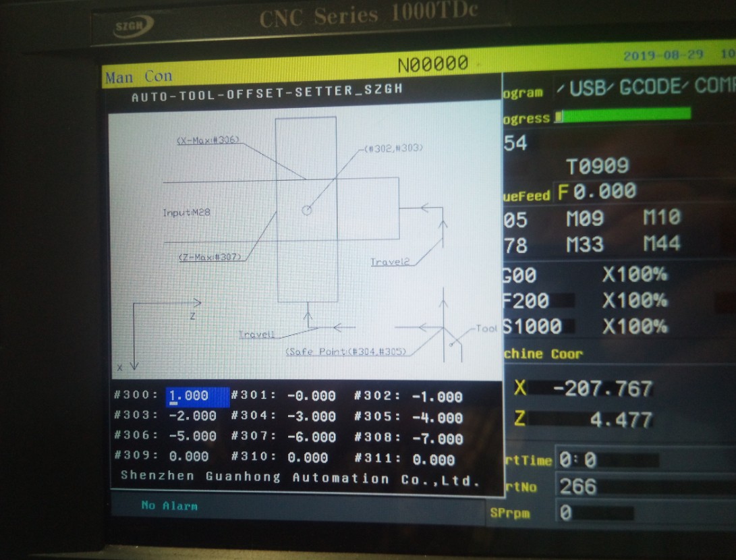The image size is (736, 560).
Task: Click the G00 rapid X100% override
Action: pyautogui.click(x=635, y=274)
